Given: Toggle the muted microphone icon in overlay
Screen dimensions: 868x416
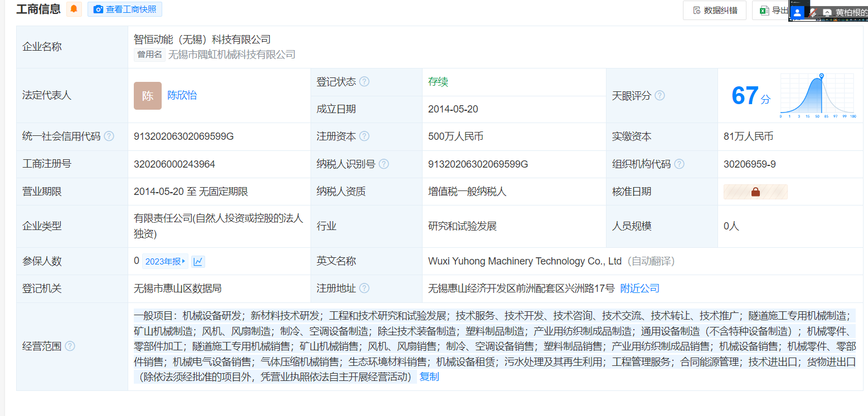Looking at the screenshot, I should click(x=813, y=12).
